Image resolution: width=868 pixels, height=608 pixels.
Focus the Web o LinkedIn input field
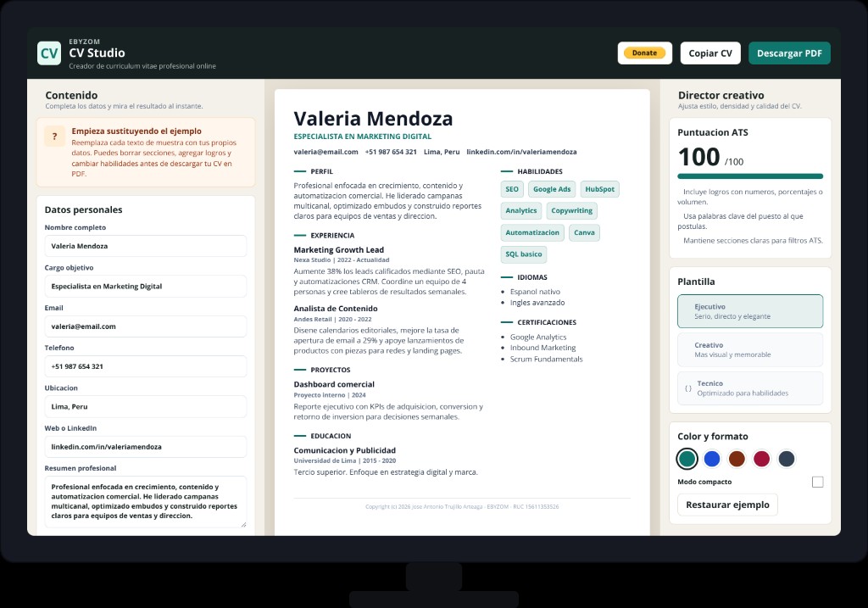[146, 447]
